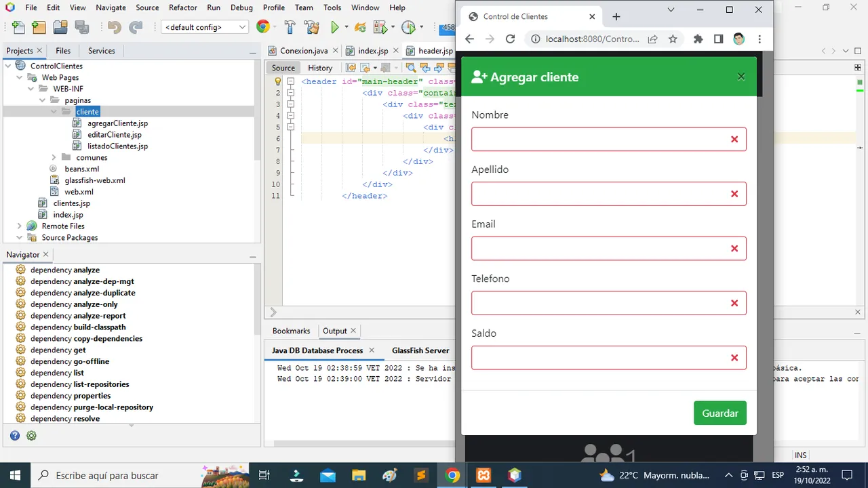Click dependency purge-local-repository in Navigator
The width and height of the screenshot is (868, 488).
(92, 407)
